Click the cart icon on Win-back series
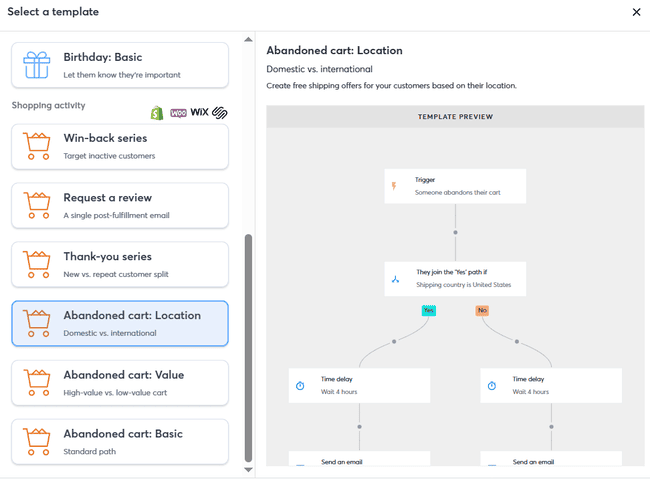 point(37,147)
